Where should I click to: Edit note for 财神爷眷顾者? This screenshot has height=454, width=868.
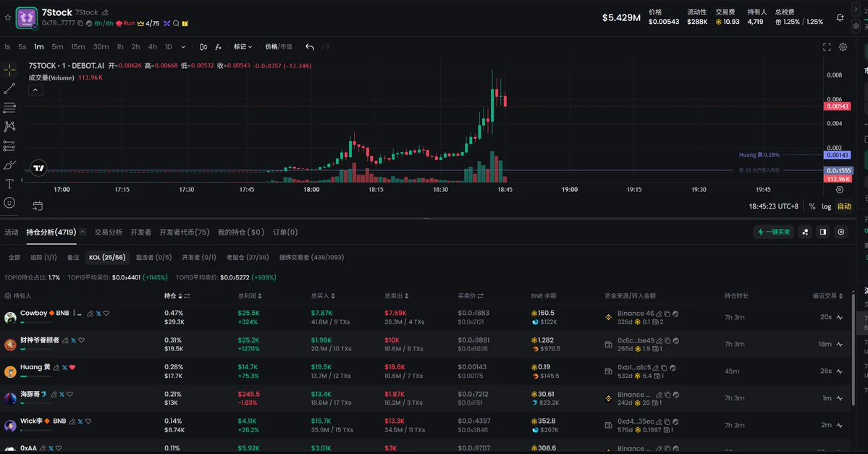click(65, 340)
